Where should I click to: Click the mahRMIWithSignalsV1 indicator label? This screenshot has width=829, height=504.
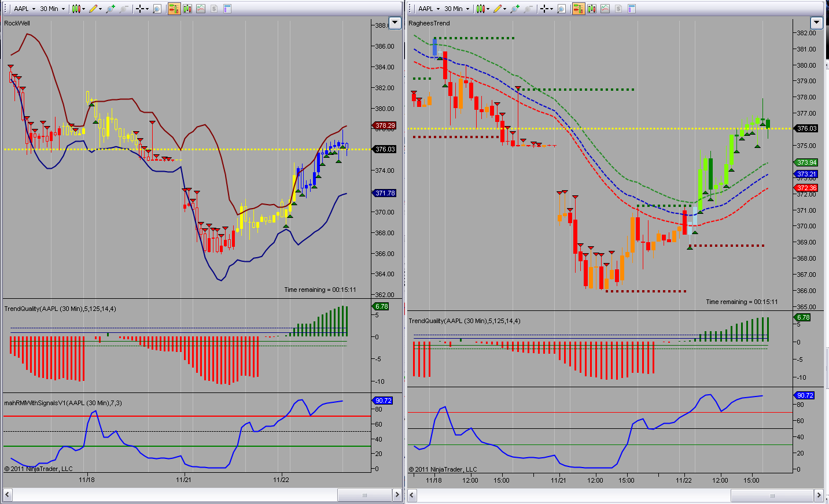(x=63, y=403)
